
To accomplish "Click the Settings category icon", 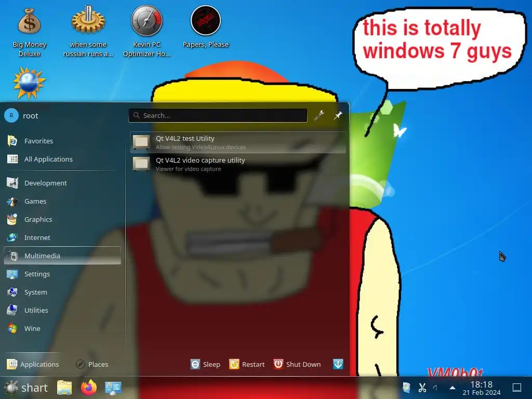I will (x=12, y=274).
